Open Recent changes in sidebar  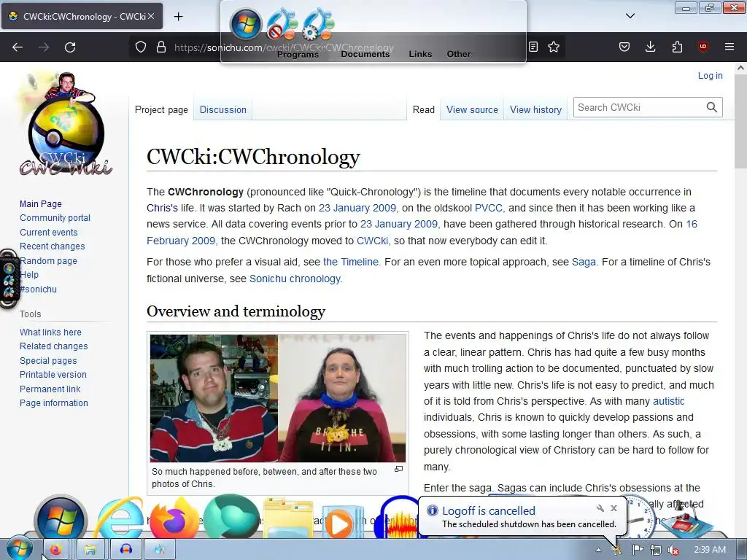tap(52, 246)
